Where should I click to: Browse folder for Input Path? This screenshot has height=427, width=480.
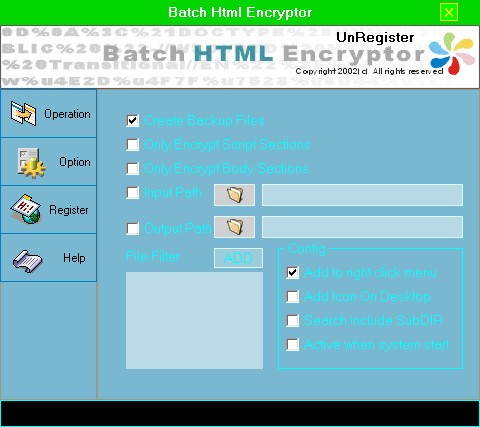click(234, 195)
